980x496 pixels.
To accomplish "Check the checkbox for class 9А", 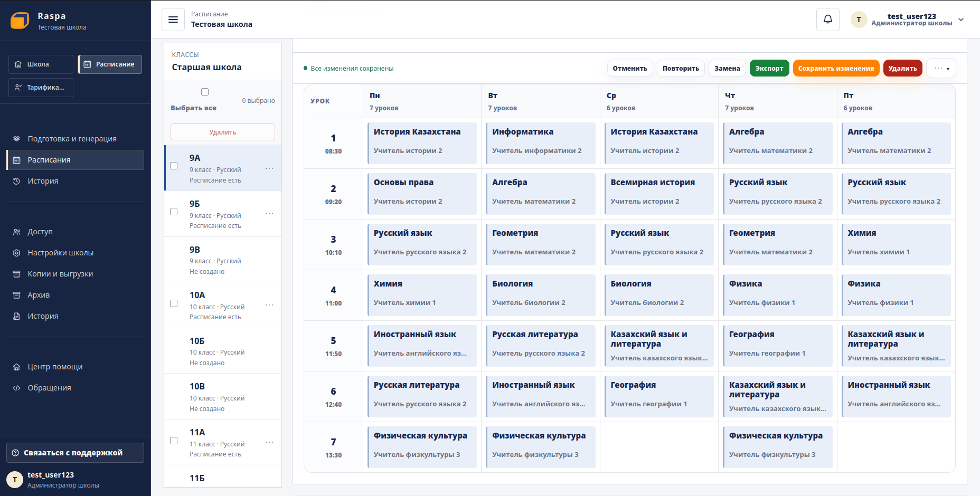I will 174,166.
